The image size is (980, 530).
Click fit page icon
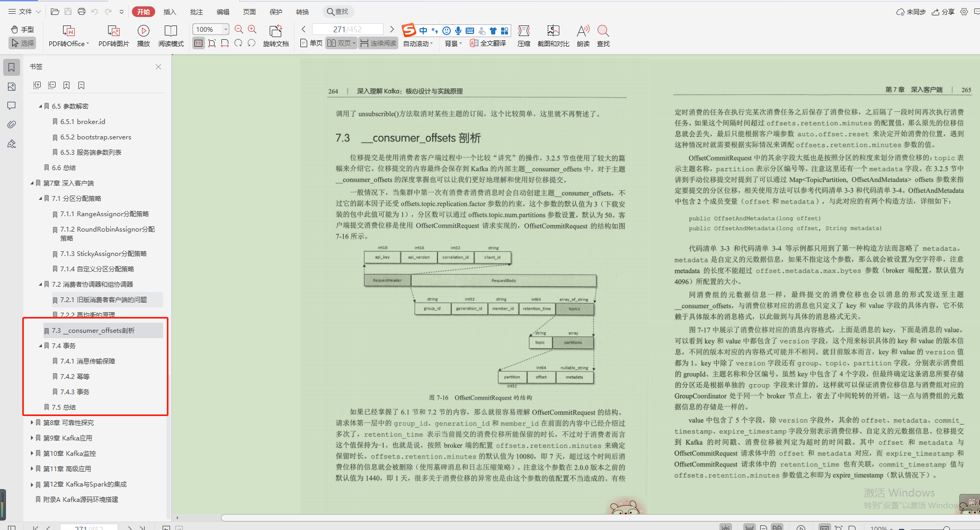click(x=212, y=43)
